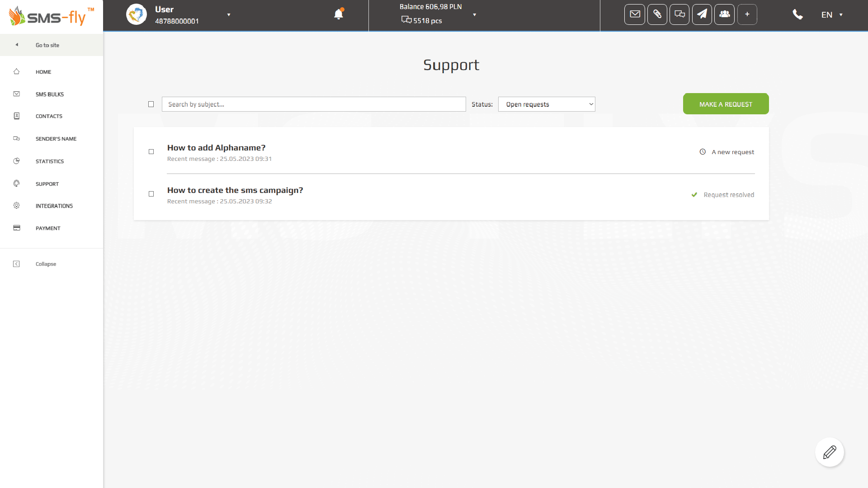This screenshot has height=488, width=868.
Task: Click the floating pencil edit button
Action: point(829,452)
